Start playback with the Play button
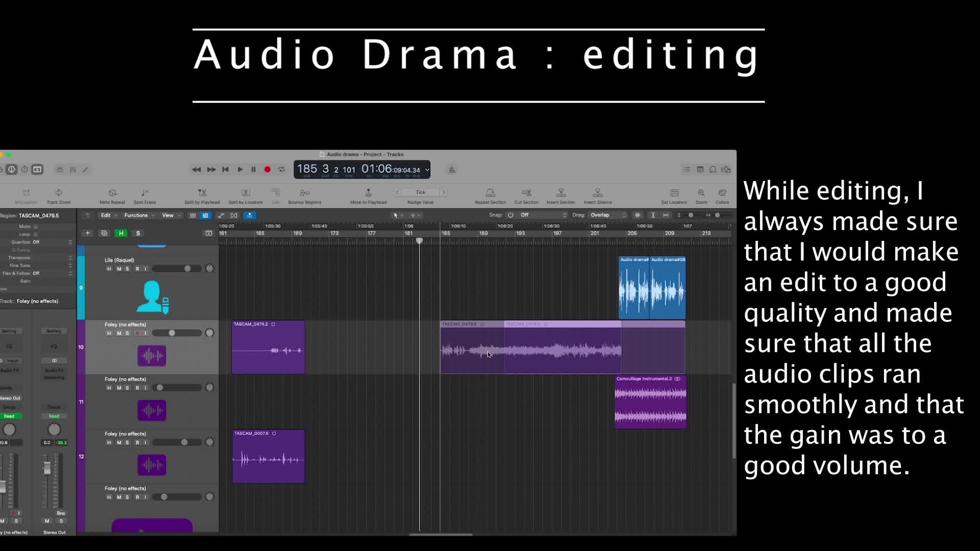Screen dimensions: 980x551 tap(240, 169)
